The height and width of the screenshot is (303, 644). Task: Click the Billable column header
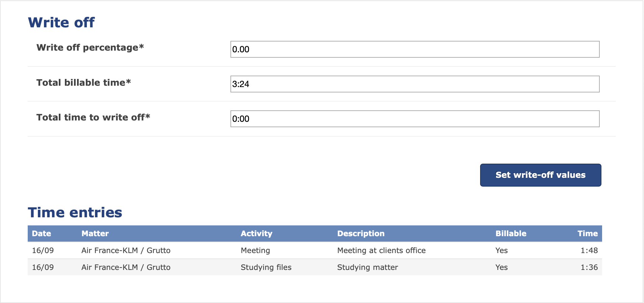point(511,233)
